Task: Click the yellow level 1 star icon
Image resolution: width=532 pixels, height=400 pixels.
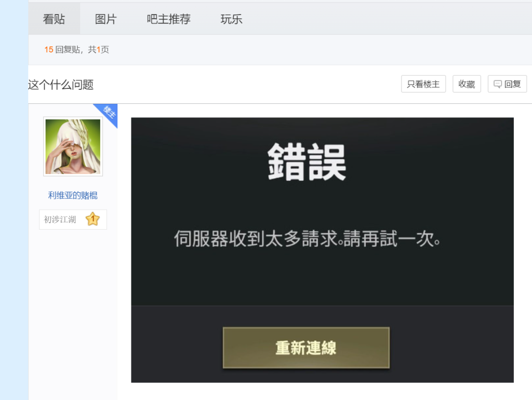Action: [x=92, y=219]
